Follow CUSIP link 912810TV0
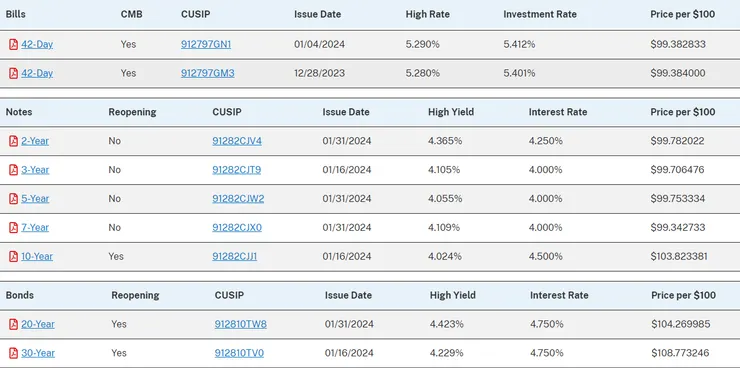 (x=239, y=353)
